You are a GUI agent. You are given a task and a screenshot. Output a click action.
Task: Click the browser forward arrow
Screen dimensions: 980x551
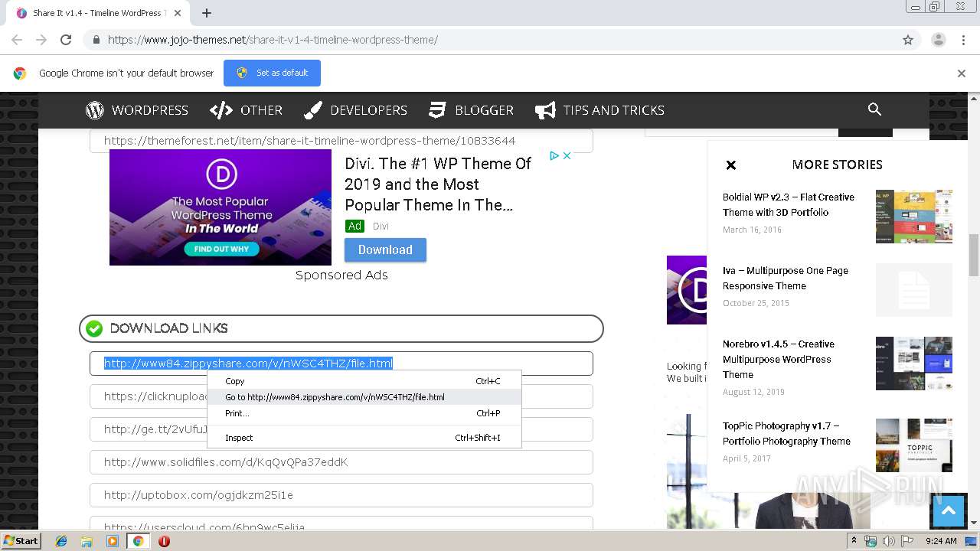[x=41, y=40]
